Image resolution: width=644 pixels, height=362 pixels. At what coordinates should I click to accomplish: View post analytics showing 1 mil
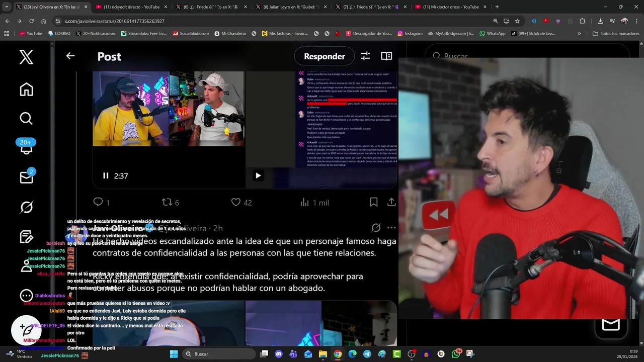coord(314,202)
